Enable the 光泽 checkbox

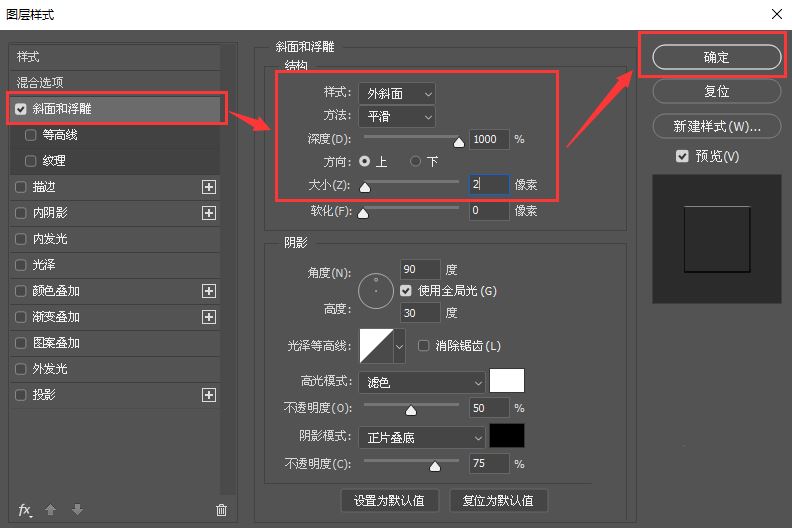click(x=20, y=265)
